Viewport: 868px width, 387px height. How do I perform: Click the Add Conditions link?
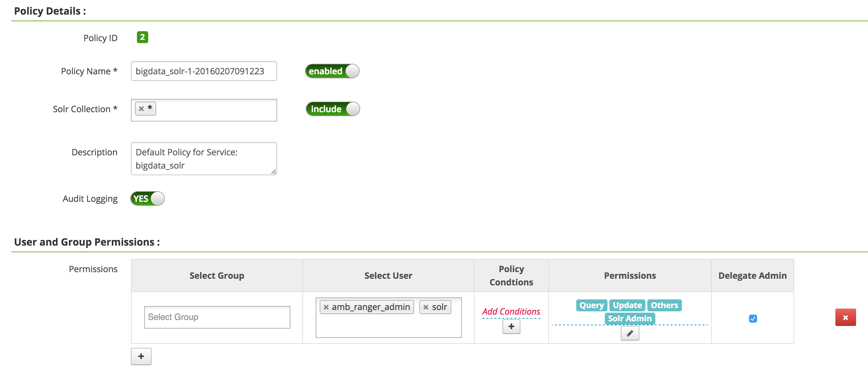pos(511,312)
